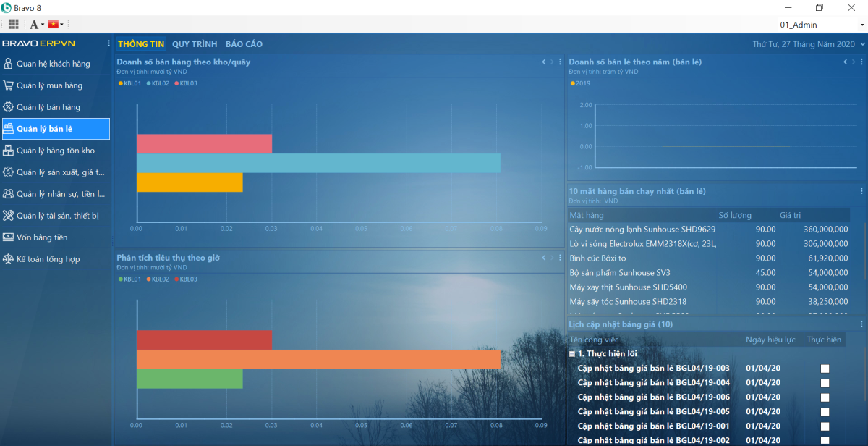The width and height of the screenshot is (868, 446).
Task: Click the Quan hệ khách hàng sidebar icon
Action: [9, 64]
